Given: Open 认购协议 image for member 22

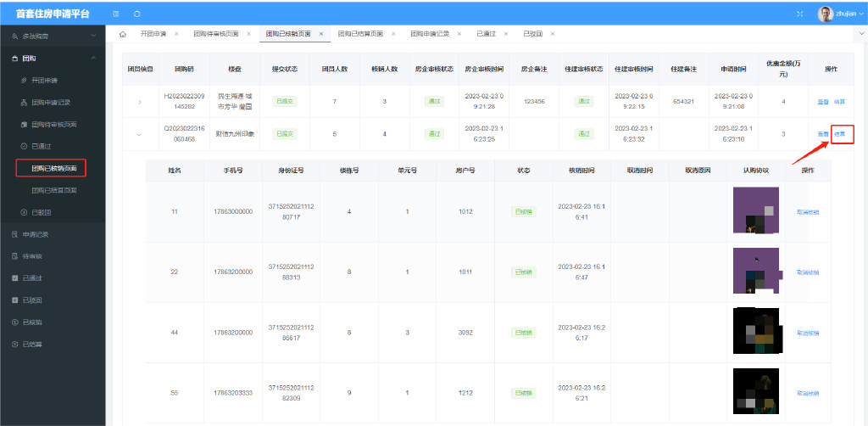Looking at the screenshot, I should coord(755,271).
